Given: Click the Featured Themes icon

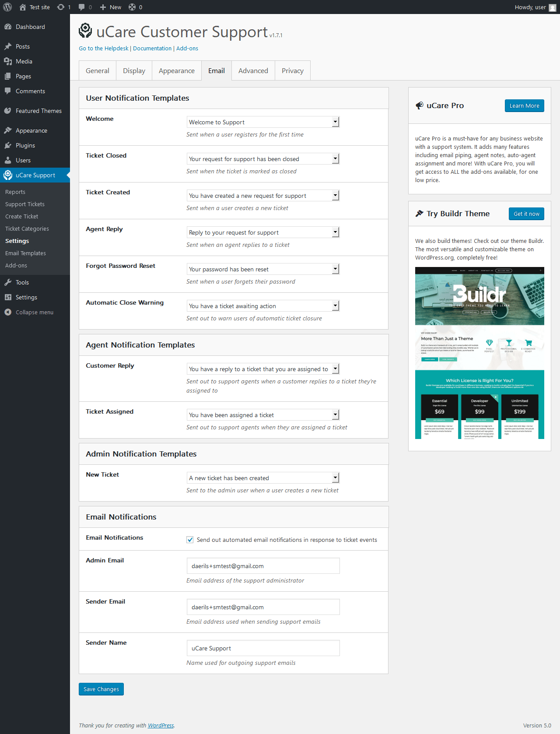Looking at the screenshot, I should (8, 111).
